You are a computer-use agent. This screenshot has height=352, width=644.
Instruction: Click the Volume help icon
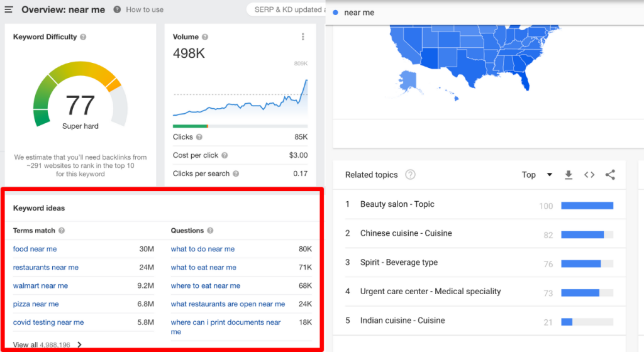(205, 37)
